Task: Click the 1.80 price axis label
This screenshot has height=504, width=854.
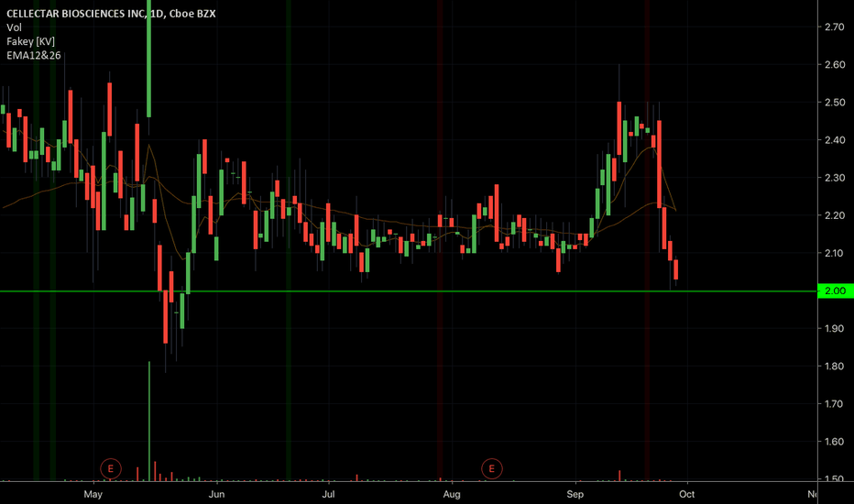Action: (835, 367)
